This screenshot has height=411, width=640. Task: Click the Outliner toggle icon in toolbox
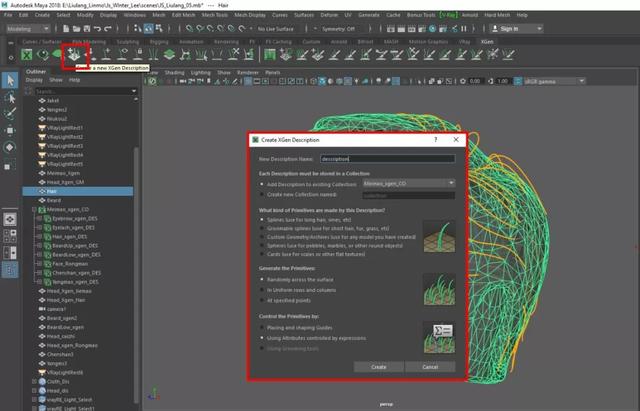tap(10, 270)
